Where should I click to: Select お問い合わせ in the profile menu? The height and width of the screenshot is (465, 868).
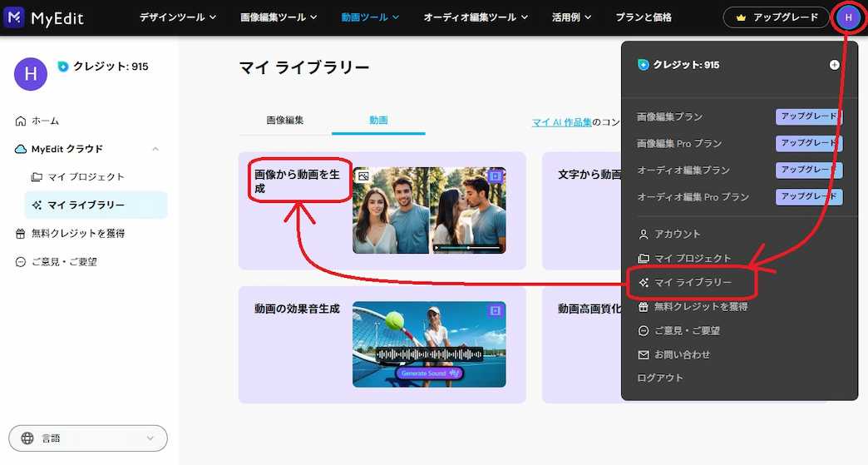[x=682, y=355]
